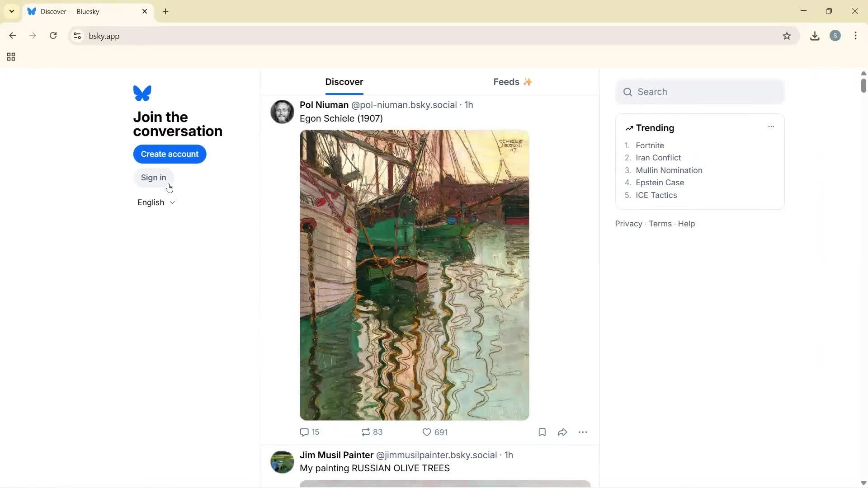Viewport: 868px width, 488px height.
Task: Like Pol Niuman's Egon Schiele post
Action: tap(427, 432)
